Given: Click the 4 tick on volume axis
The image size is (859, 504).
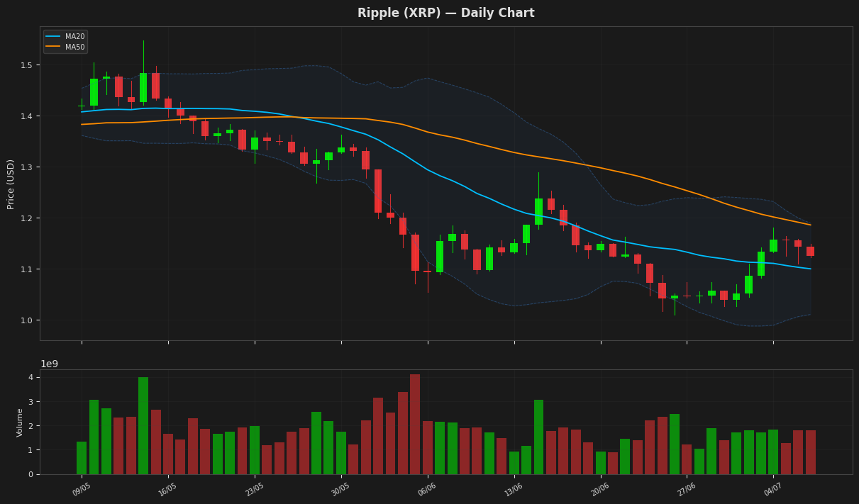Looking at the screenshot, I should pos(32,377).
